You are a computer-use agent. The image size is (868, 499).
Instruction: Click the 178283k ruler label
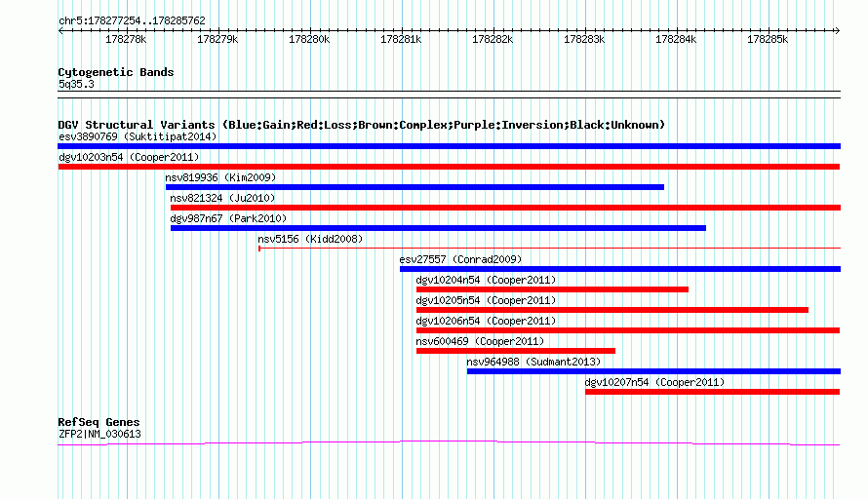coord(584,39)
